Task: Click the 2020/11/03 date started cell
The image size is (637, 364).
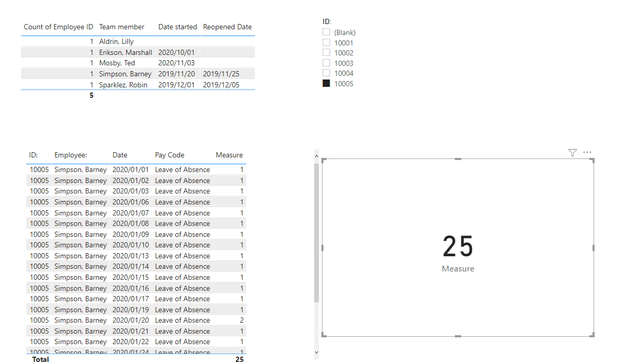Action: (x=176, y=63)
